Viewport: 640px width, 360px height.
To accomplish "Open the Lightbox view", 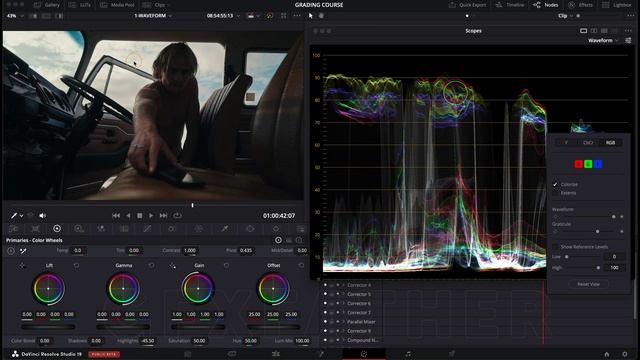I will (617, 5).
